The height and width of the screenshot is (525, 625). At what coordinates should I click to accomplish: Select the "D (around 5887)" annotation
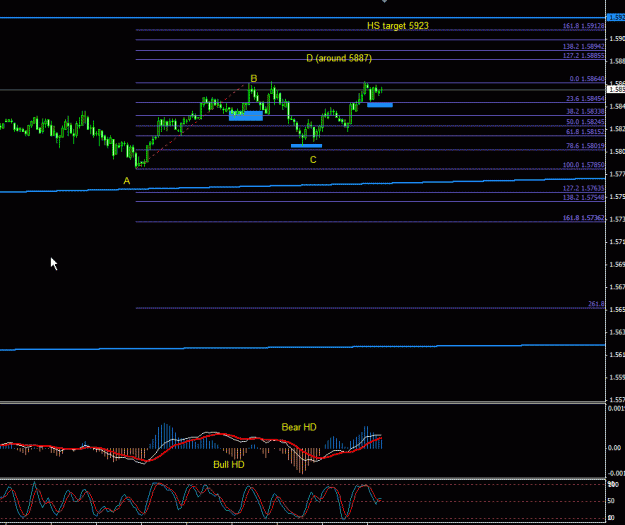point(339,58)
